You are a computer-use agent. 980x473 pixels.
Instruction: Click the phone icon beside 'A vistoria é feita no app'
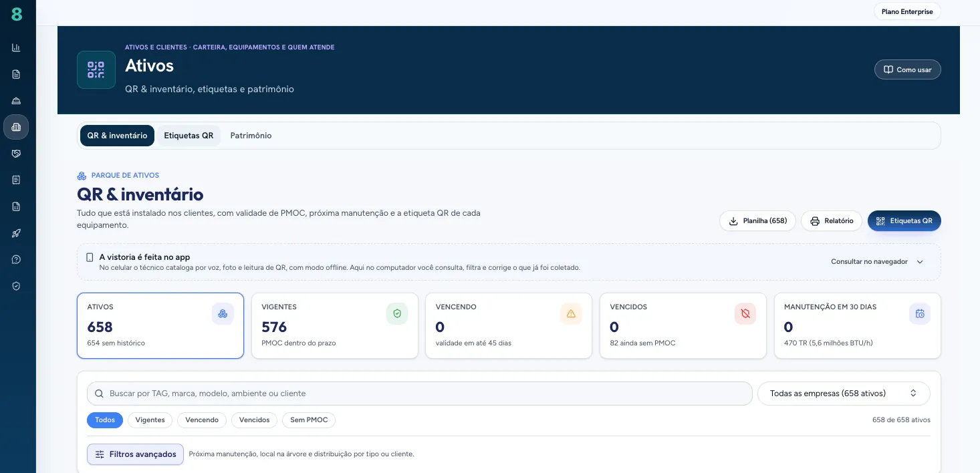point(90,257)
